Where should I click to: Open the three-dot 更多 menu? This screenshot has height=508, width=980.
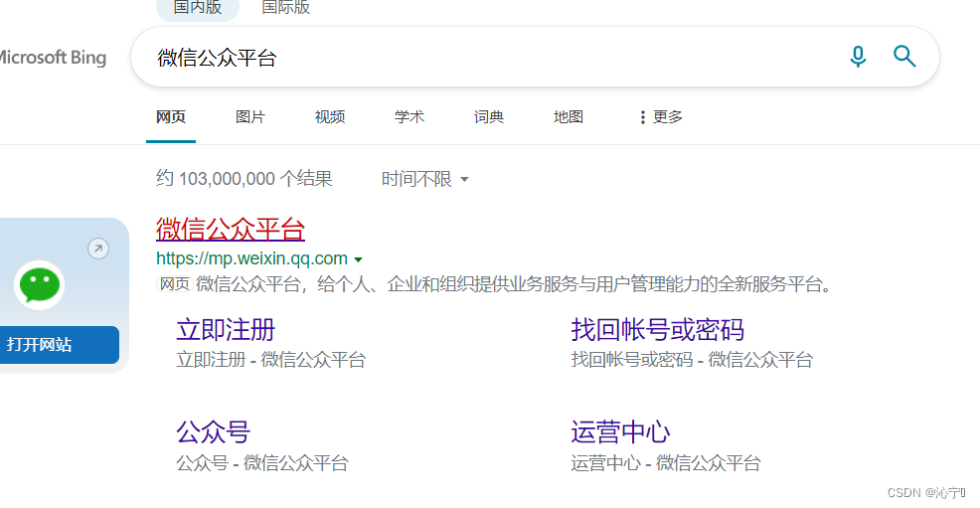click(x=661, y=117)
